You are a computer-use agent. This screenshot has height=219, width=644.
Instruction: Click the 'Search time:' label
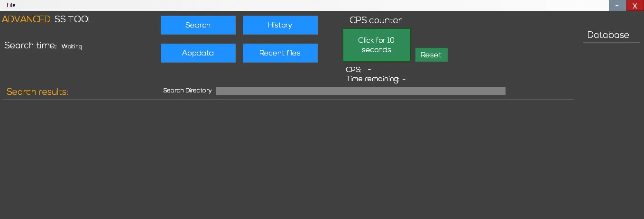click(30, 46)
